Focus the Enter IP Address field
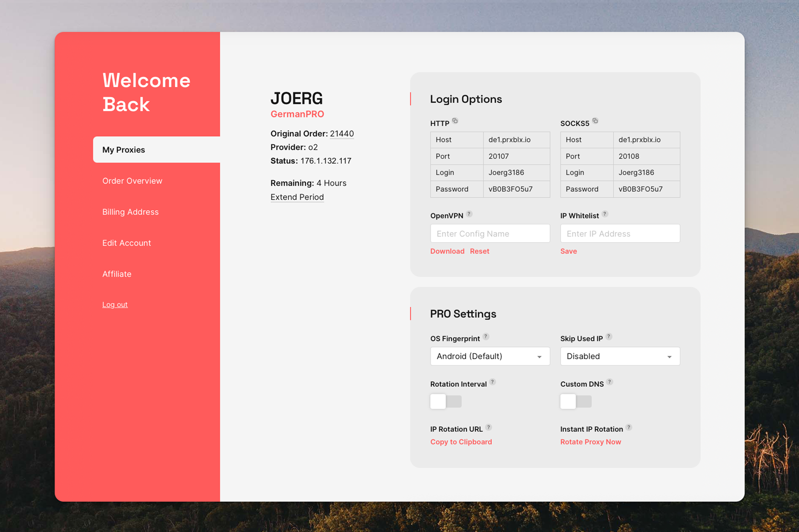 620,234
